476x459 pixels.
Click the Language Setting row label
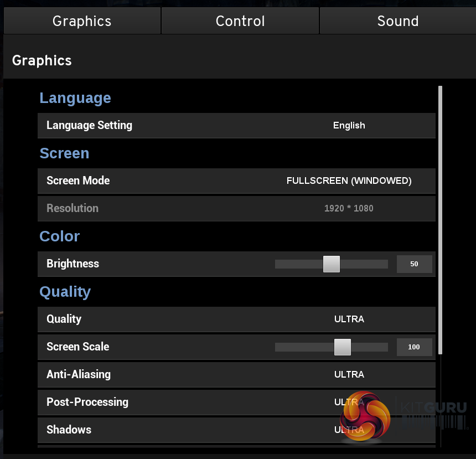coord(89,126)
